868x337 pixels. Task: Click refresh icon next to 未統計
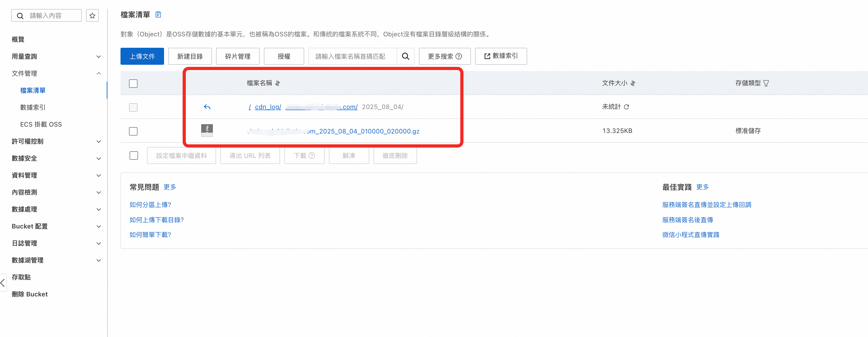[x=626, y=107]
